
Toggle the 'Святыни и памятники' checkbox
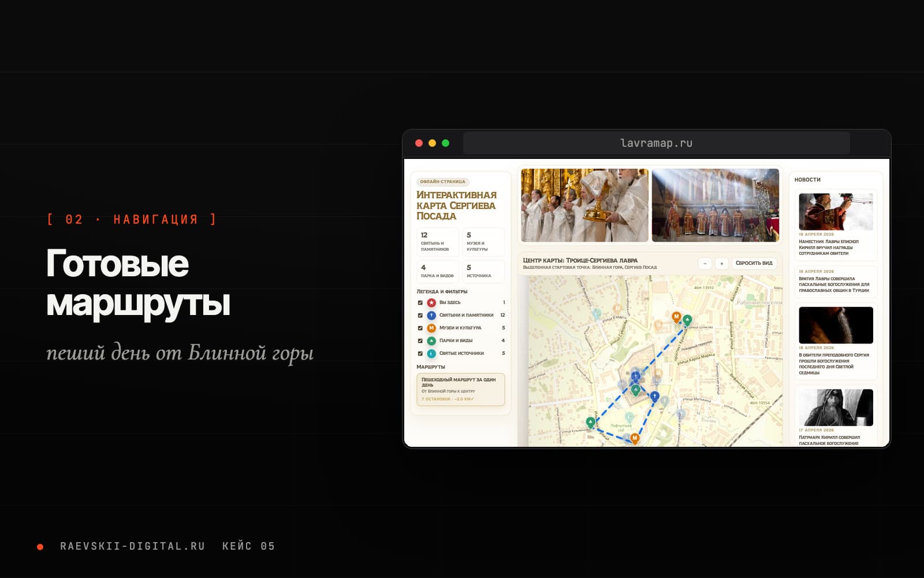[420, 316]
